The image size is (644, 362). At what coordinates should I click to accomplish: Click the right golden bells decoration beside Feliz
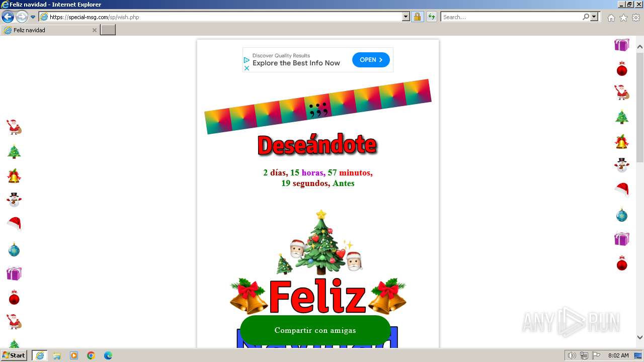387,296
